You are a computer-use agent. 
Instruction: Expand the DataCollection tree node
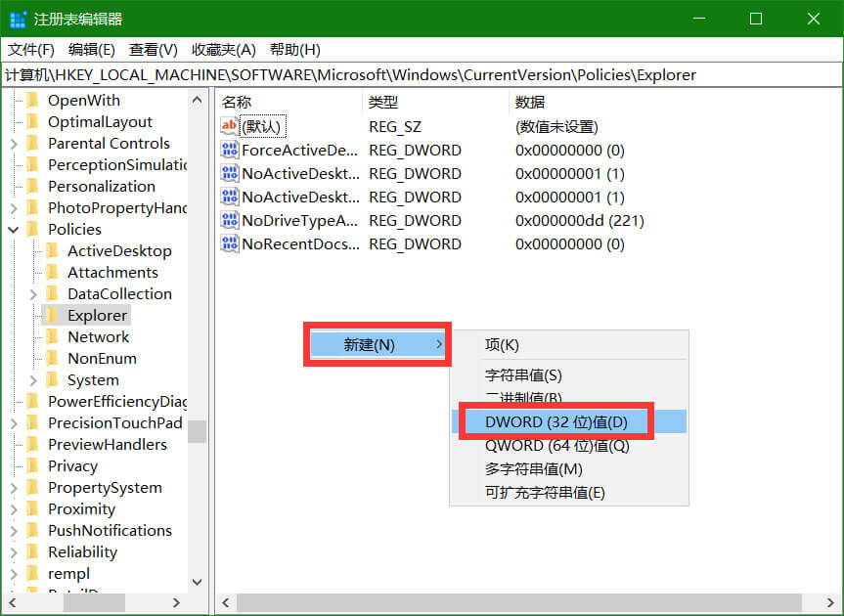click(33, 294)
